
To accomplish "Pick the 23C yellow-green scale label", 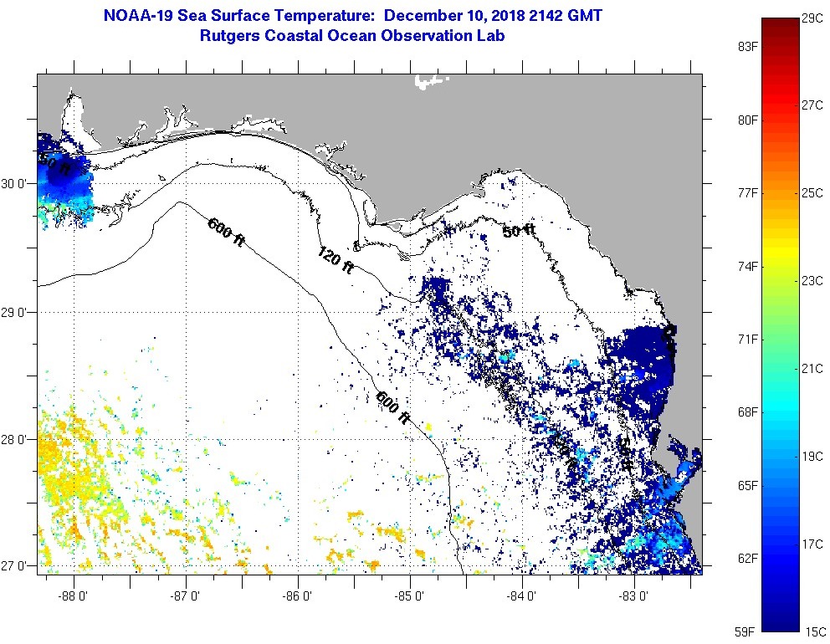I will (x=812, y=280).
